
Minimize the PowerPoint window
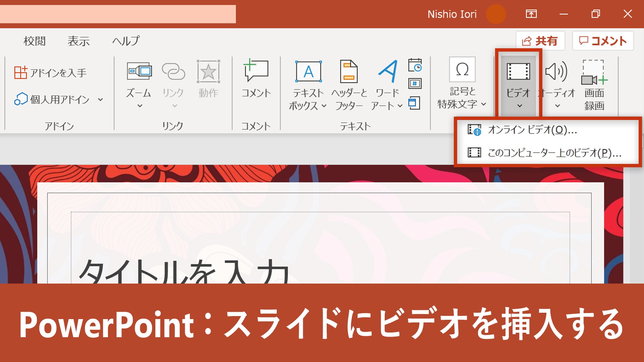click(563, 14)
